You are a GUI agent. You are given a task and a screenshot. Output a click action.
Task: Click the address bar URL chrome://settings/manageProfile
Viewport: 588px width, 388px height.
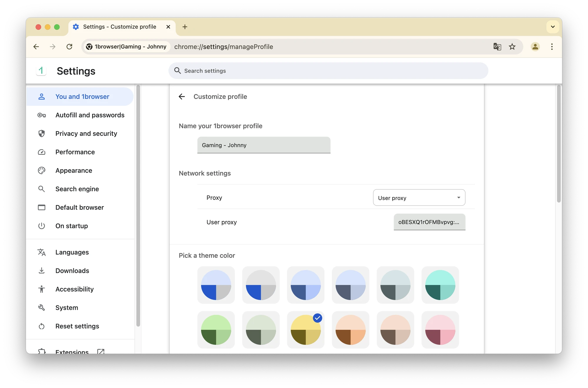click(x=223, y=47)
